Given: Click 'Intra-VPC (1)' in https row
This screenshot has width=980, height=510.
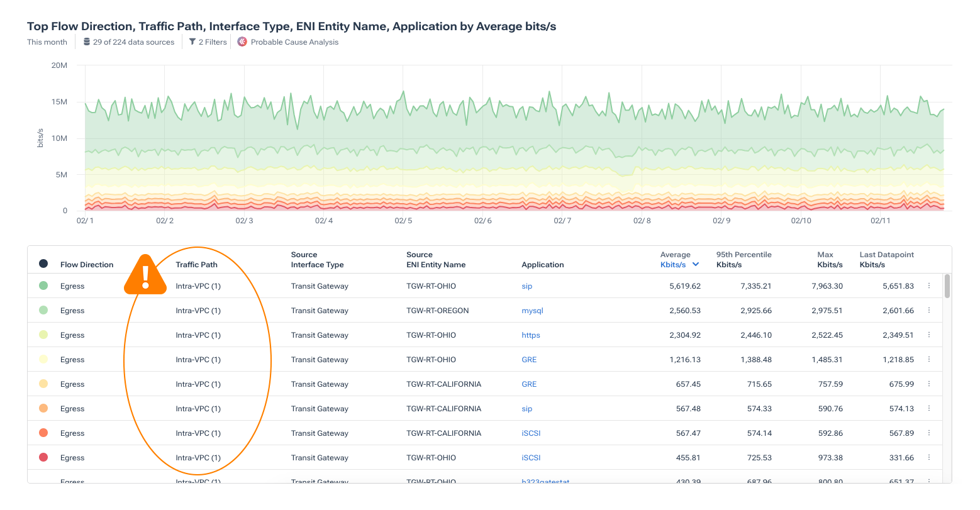Looking at the screenshot, I should [x=198, y=335].
